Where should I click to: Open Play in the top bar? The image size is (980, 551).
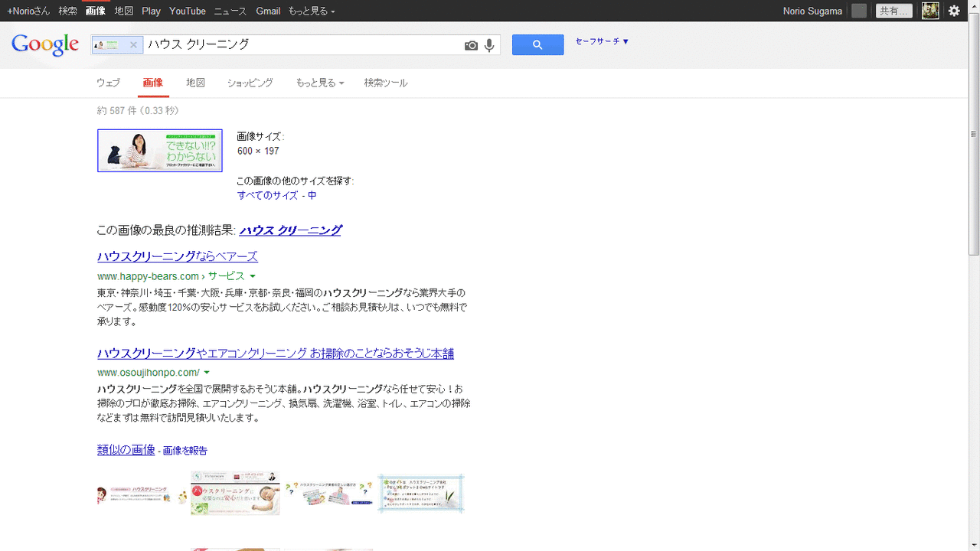(151, 11)
